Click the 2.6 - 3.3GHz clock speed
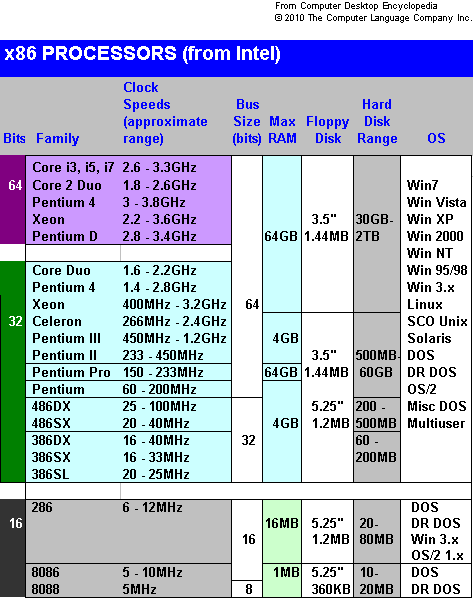 click(x=159, y=167)
